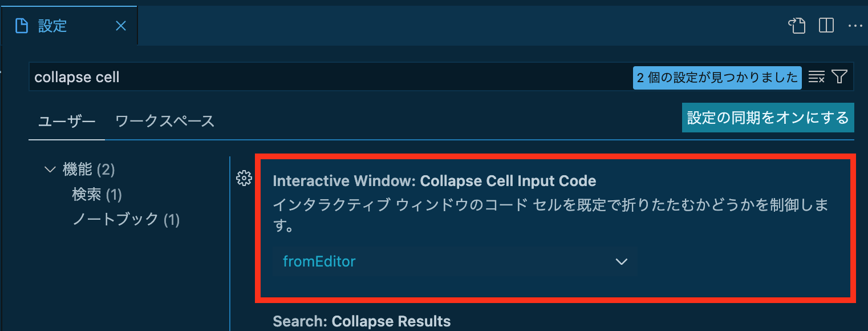
Task: Open Settings JSON file icon
Action: [x=797, y=26]
